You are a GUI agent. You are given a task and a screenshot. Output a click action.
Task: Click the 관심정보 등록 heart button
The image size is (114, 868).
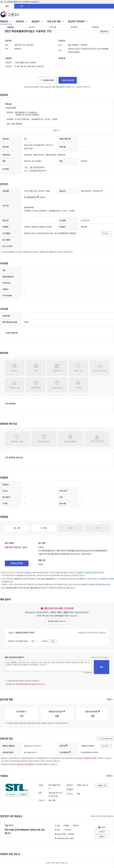47,80
